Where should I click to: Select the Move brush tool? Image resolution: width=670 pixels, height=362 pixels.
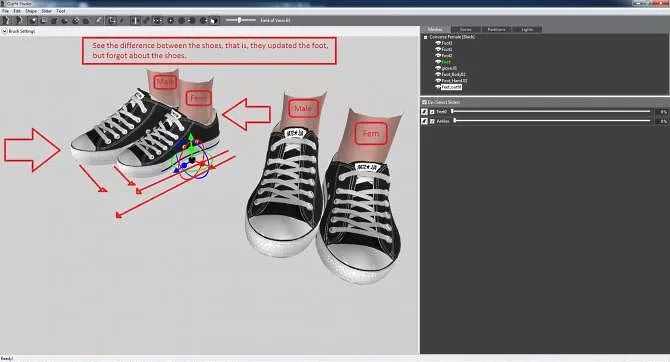coord(76,20)
